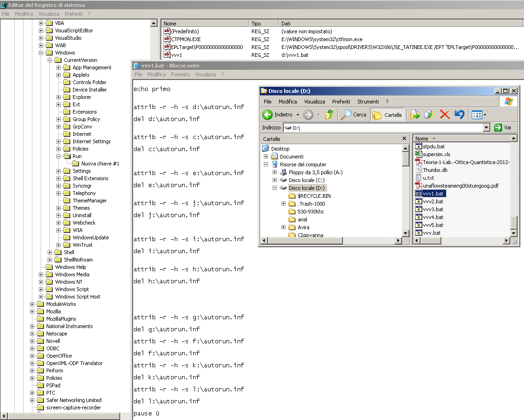This screenshot has width=524, height=420.
Task: Expand Internet Settings registry key
Action: [59, 141]
